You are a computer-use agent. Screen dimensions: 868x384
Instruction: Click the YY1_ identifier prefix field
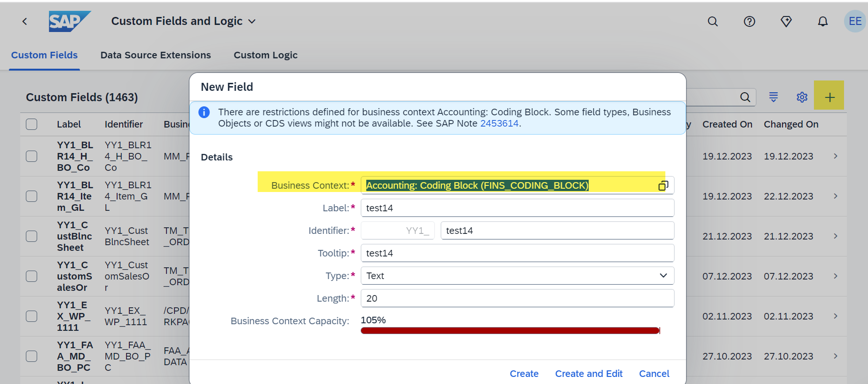pyautogui.click(x=398, y=231)
